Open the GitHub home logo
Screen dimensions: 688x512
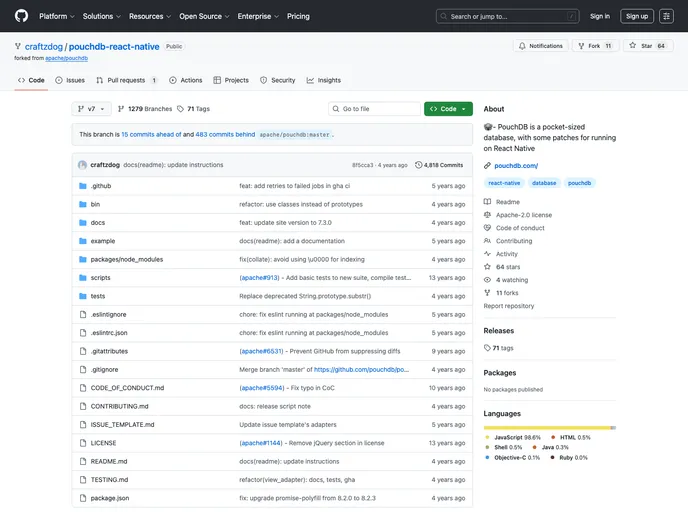[x=21, y=16]
